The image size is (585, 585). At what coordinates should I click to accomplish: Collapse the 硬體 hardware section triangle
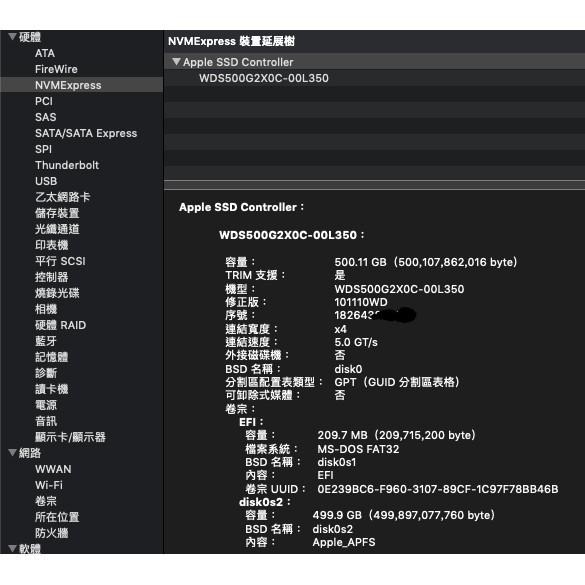12,37
